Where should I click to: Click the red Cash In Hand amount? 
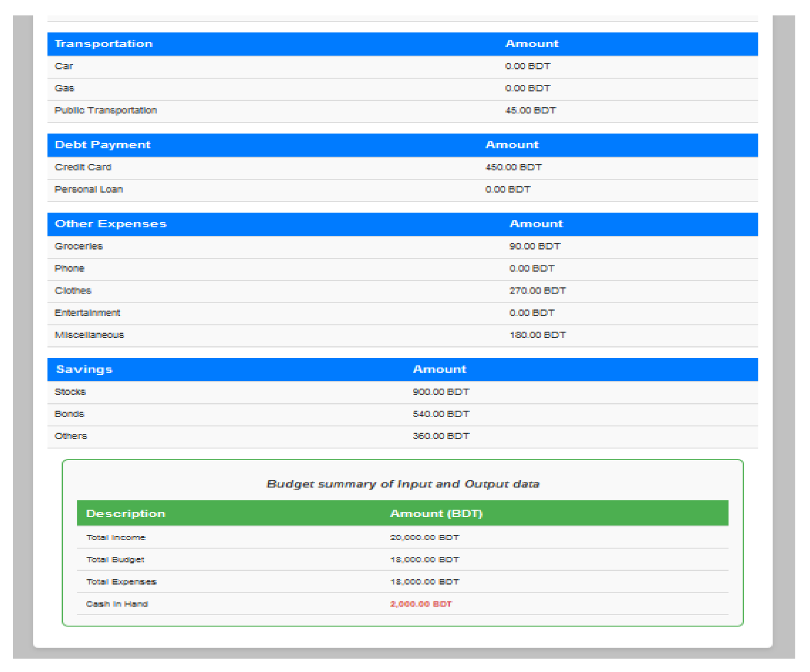point(420,604)
